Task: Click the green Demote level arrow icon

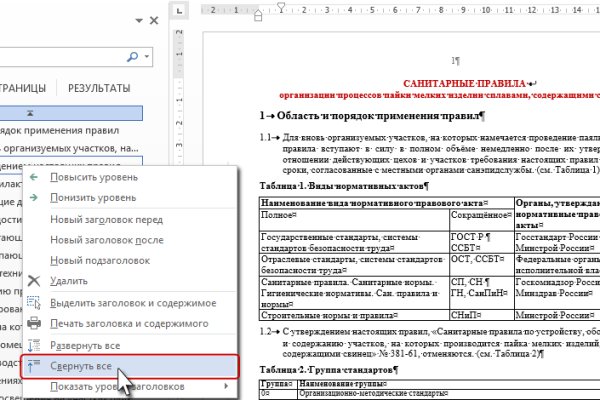Action: click(x=36, y=197)
